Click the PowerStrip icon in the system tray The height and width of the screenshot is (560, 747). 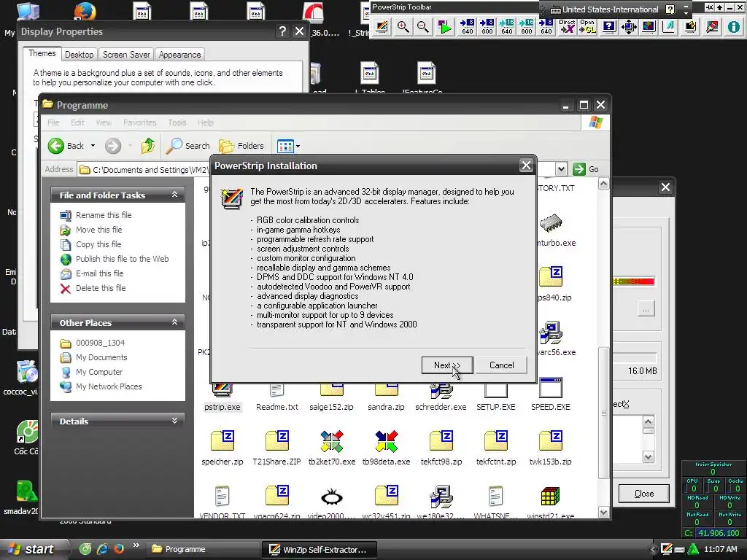click(x=667, y=549)
